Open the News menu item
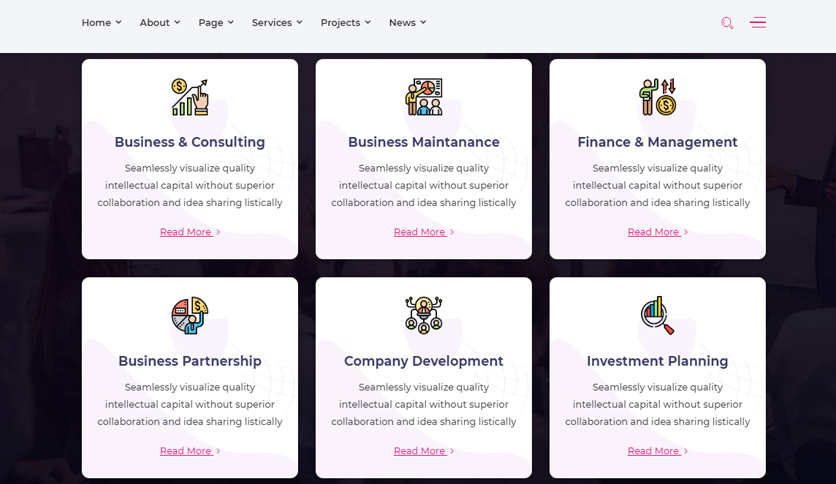The height and width of the screenshot is (484, 836). (x=407, y=22)
